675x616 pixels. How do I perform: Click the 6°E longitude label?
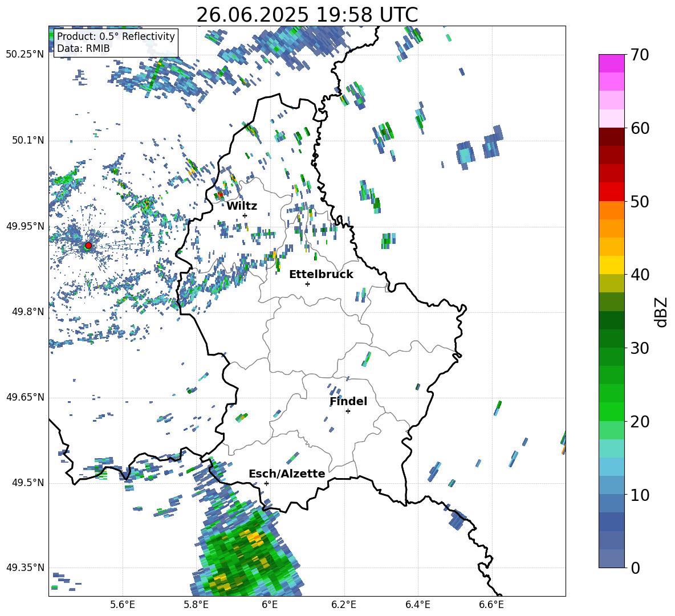pos(270,605)
